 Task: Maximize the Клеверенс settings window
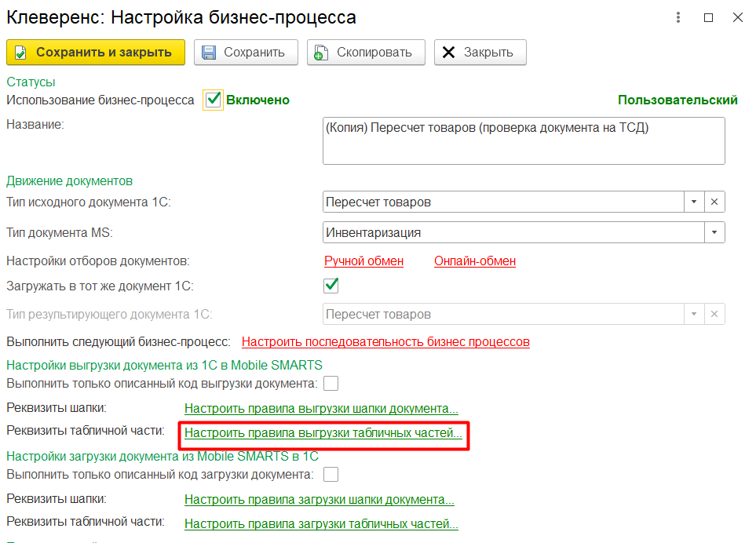click(708, 18)
